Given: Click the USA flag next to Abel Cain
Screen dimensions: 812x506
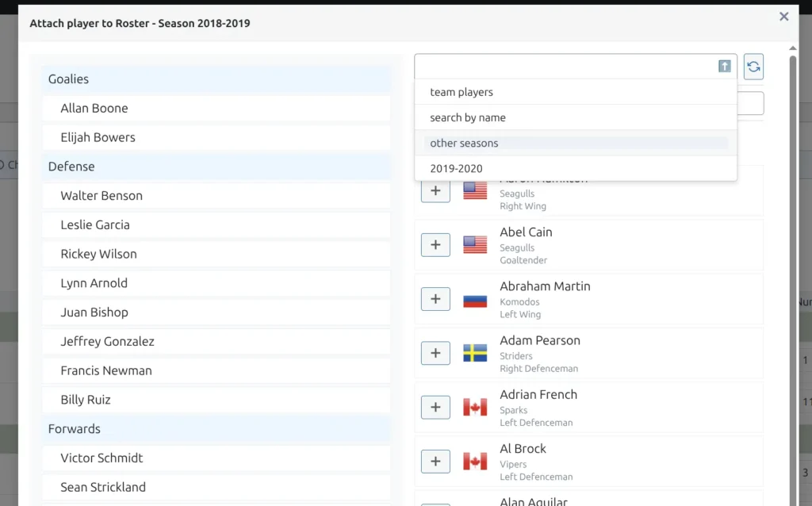Looking at the screenshot, I should [475, 244].
